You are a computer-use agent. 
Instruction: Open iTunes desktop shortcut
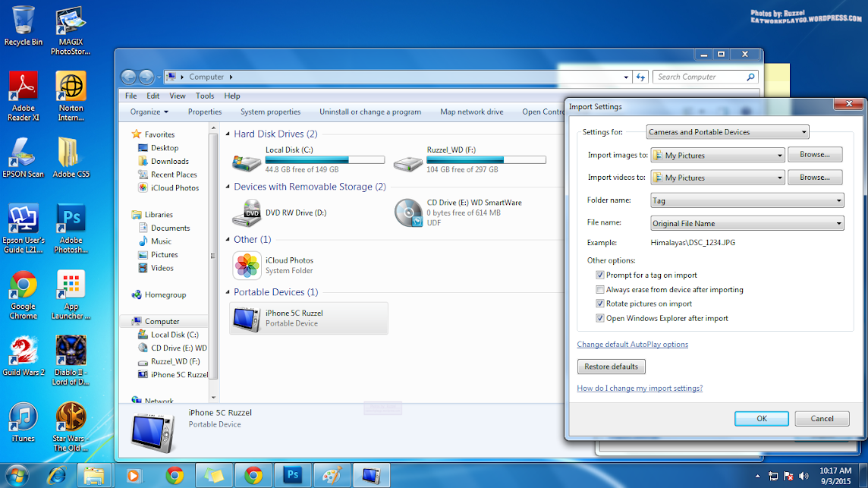pos(24,422)
